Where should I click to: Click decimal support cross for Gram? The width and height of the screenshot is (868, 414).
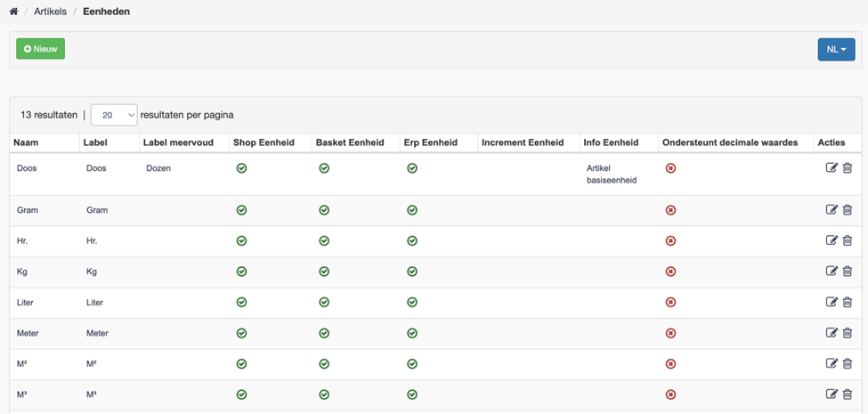[x=670, y=210]
